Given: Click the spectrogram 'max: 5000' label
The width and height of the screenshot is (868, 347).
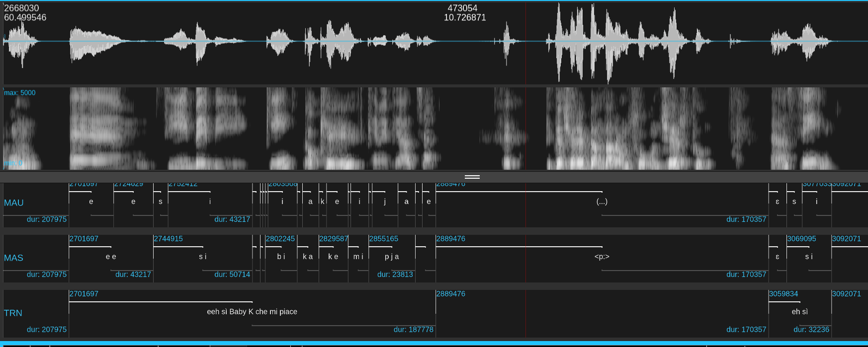Looking at the screenshot, I should click(20, 93).
